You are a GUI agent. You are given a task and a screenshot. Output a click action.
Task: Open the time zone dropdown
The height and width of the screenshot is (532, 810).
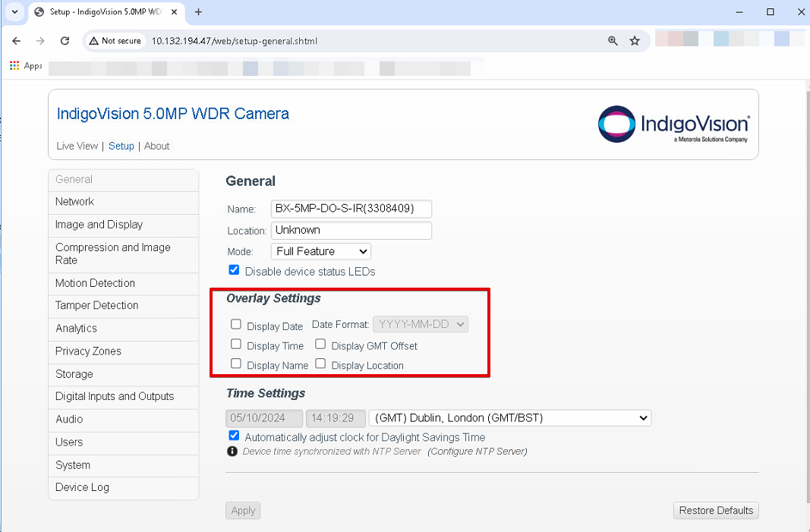(x=510, y=418)
